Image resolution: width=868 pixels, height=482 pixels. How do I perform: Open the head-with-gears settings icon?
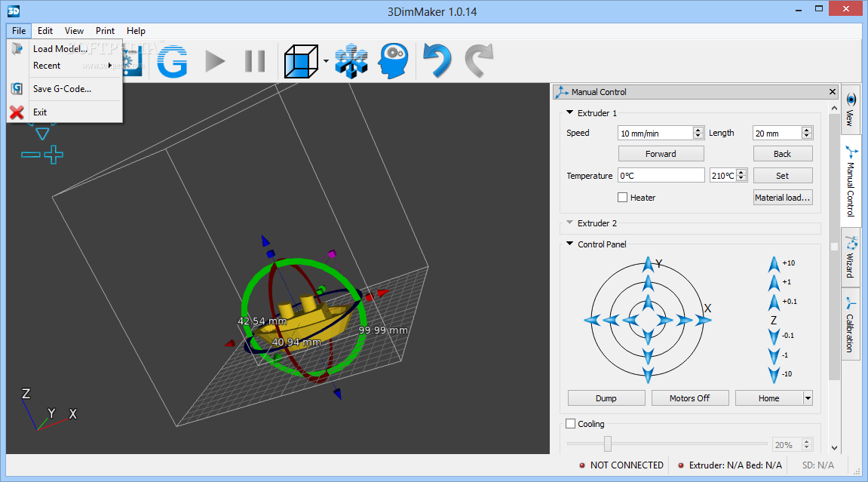[x=394, y=61]
